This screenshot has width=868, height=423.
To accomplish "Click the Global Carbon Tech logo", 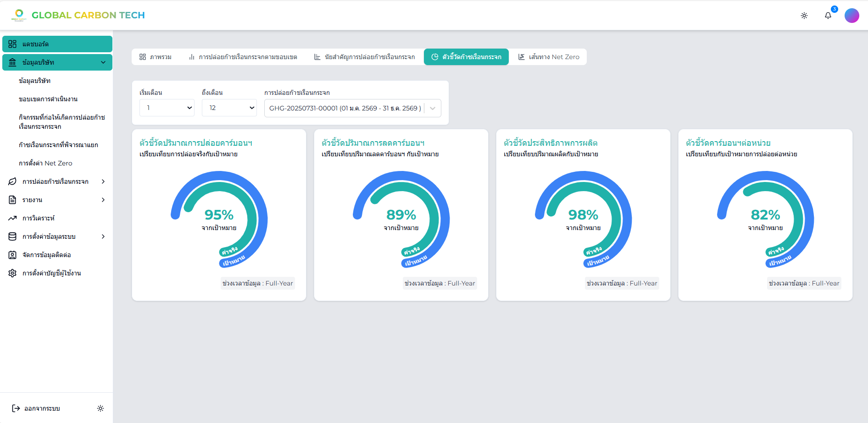I will point(78,15).
